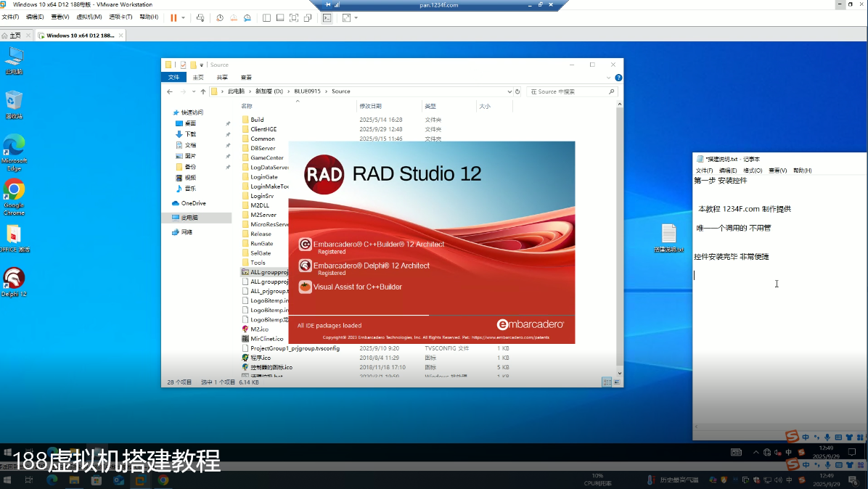Toggle the microphone icon on Sogou toolbar
The height and width of the screenshot is (489, 868).
827,437
